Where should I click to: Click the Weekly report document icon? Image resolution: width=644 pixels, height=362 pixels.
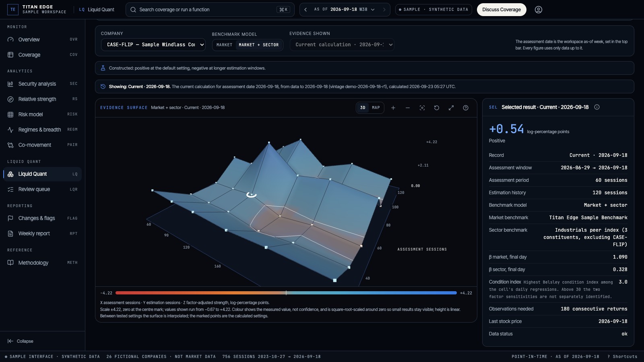point(10,234)
